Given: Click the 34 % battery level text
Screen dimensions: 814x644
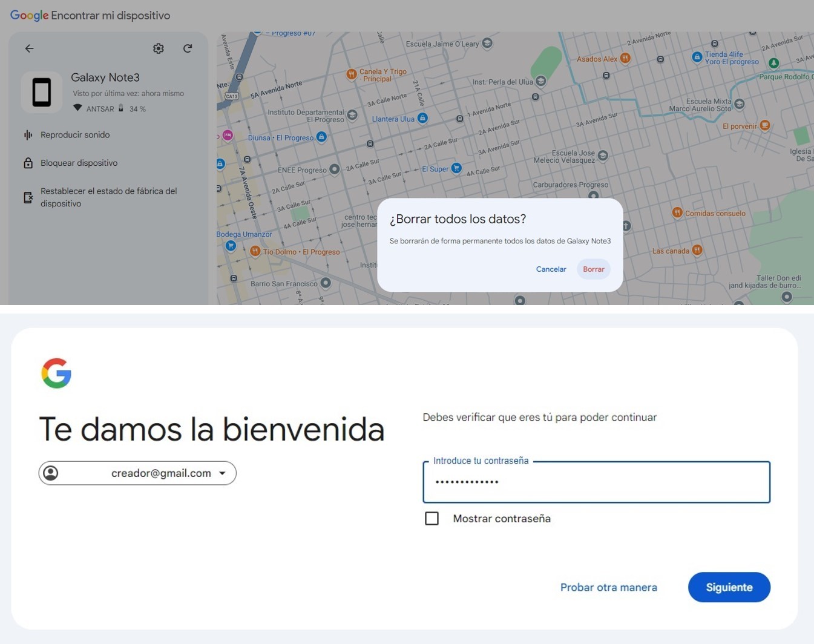Looking at the screenshot, I should (x=137, y=109).
